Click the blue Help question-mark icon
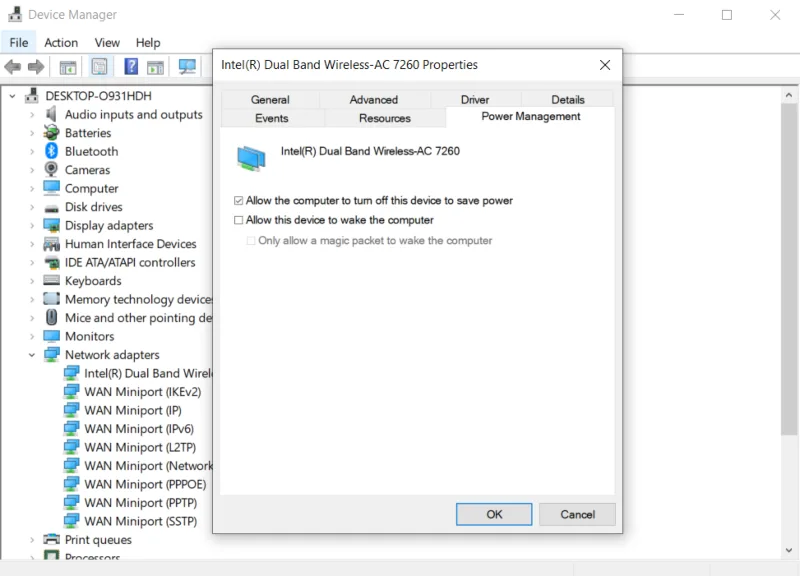The width and height of the screenshot is (800, 576). [x=131, y=66]
